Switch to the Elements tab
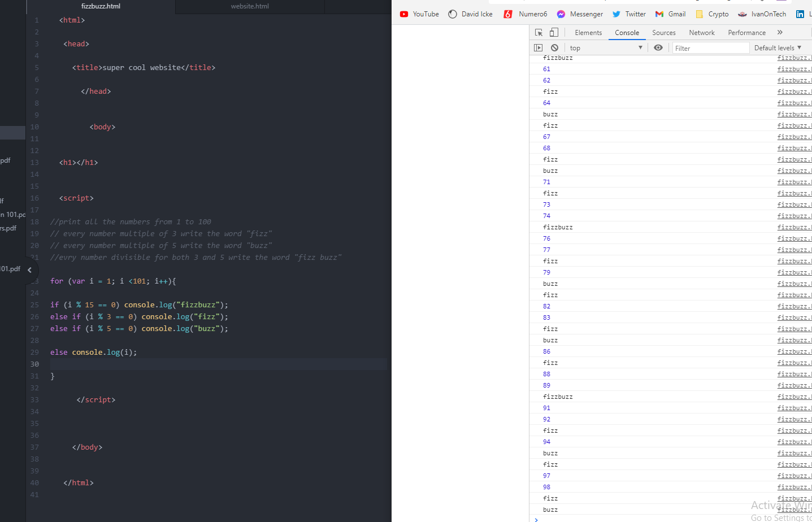 pyautogui.click(x=588, y=33)
